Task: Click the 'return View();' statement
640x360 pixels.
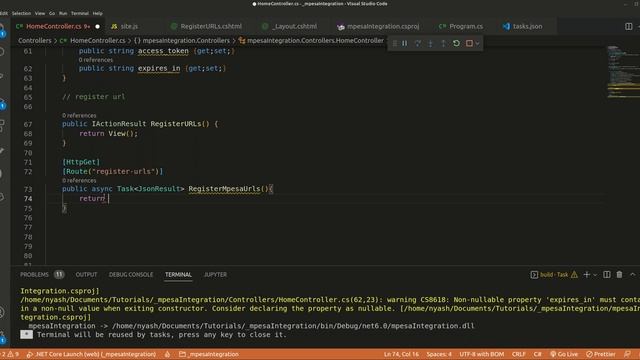Action: pos(108,133)
